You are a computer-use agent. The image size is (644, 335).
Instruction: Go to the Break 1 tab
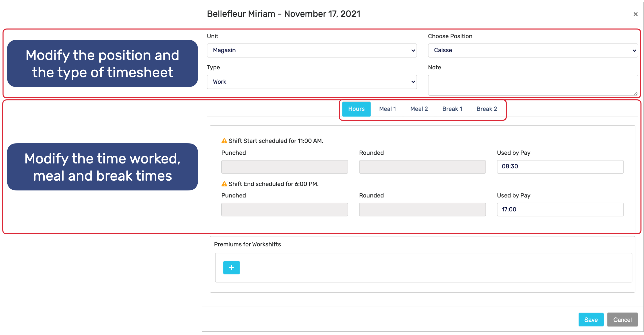(452, 109)
